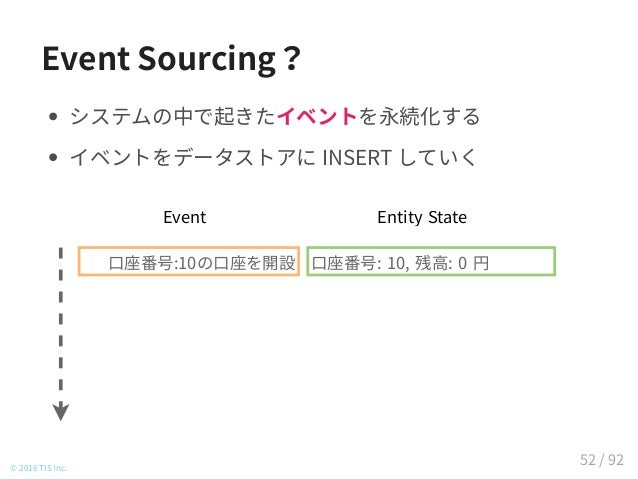Click the arrowhead at the dashed timeline bottom
638x479 pixels.
coord(61,411)
